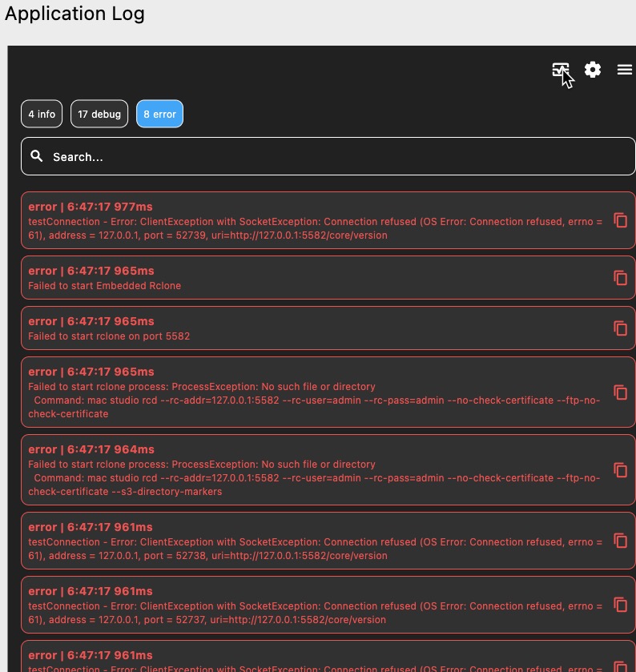Click 'error | 6:47:17 964ms' timestamp
Image resolution: width=636 pixels, height=672 pixels.
pyautogui.click(x=91, y=449)
